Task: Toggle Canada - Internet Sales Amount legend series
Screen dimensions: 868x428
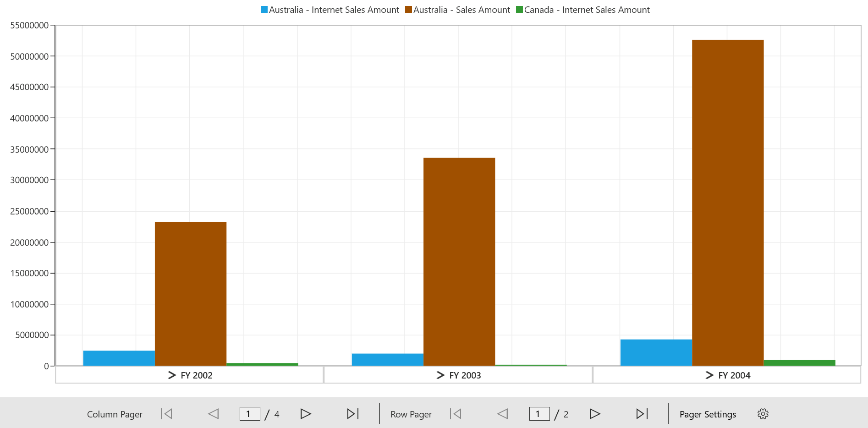Action: pos(583,10)
